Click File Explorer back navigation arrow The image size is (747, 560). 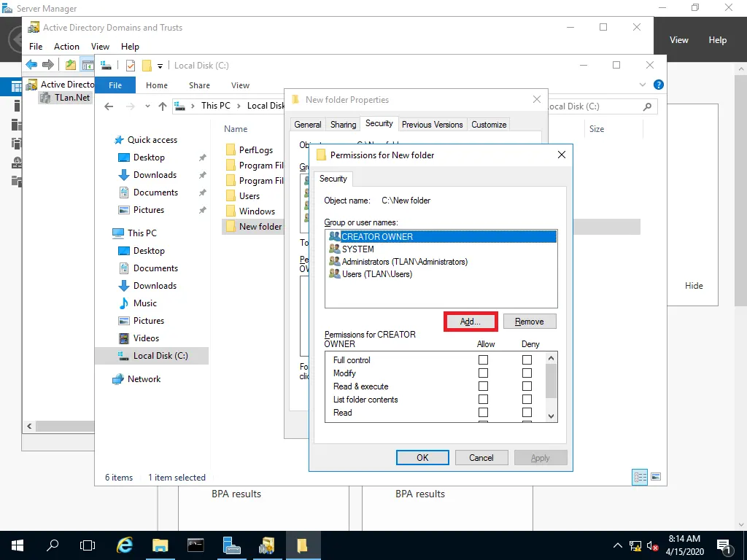tap(109, 106)
